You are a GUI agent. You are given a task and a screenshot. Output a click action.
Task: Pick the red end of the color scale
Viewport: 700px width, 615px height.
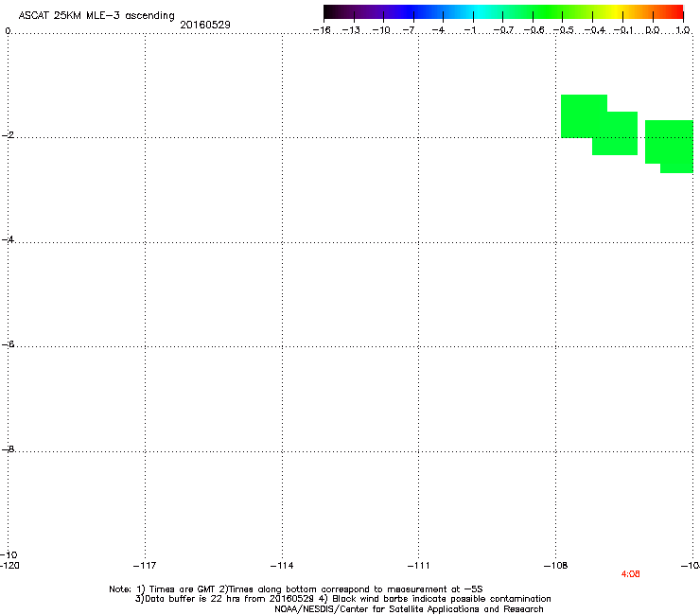point(677,12)
